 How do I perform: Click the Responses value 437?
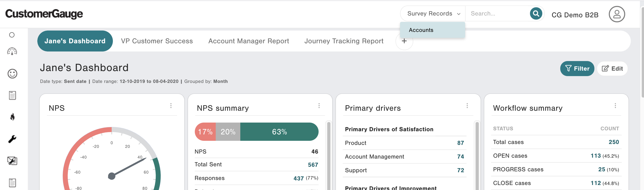(299, 178)
